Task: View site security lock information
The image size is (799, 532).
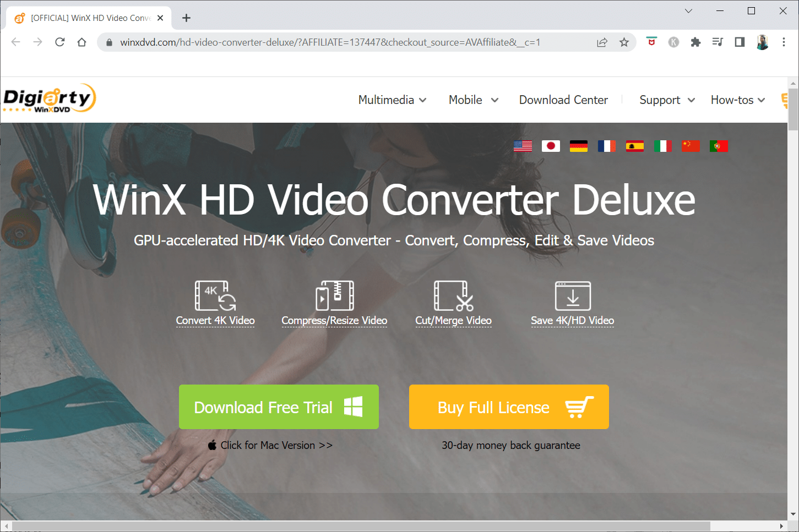Action: [109, 42]
